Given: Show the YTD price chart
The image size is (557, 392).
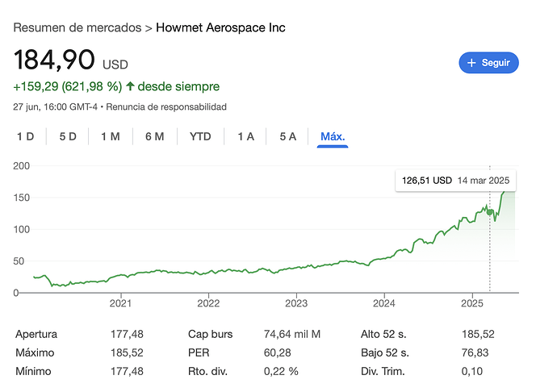Looking at the screenshot, I should (x=200, y=136).
